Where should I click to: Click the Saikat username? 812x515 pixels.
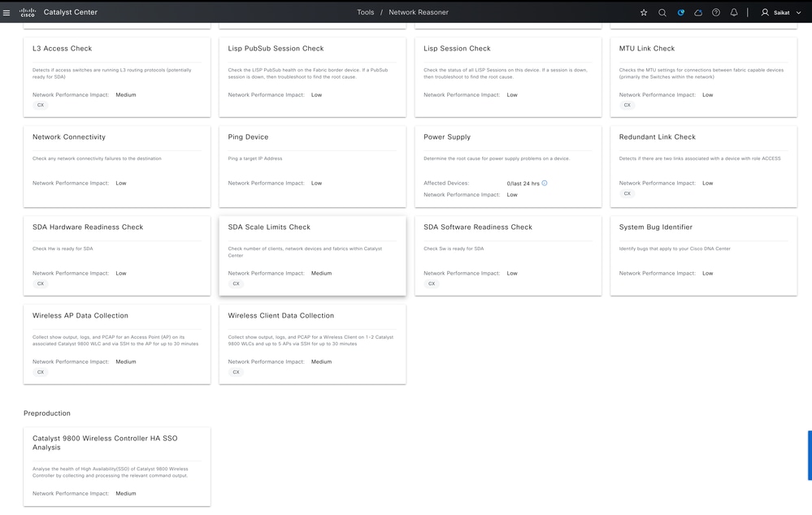(x=781, y=12)
